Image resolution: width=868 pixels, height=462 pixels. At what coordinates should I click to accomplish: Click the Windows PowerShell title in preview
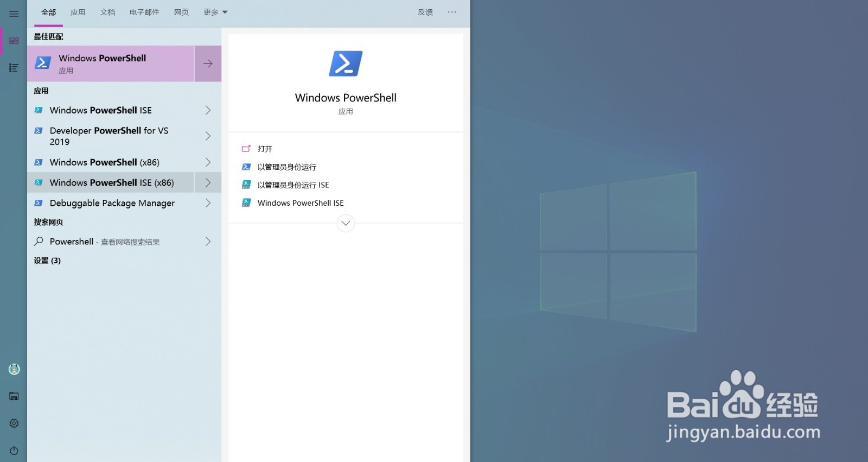point(346,98)
